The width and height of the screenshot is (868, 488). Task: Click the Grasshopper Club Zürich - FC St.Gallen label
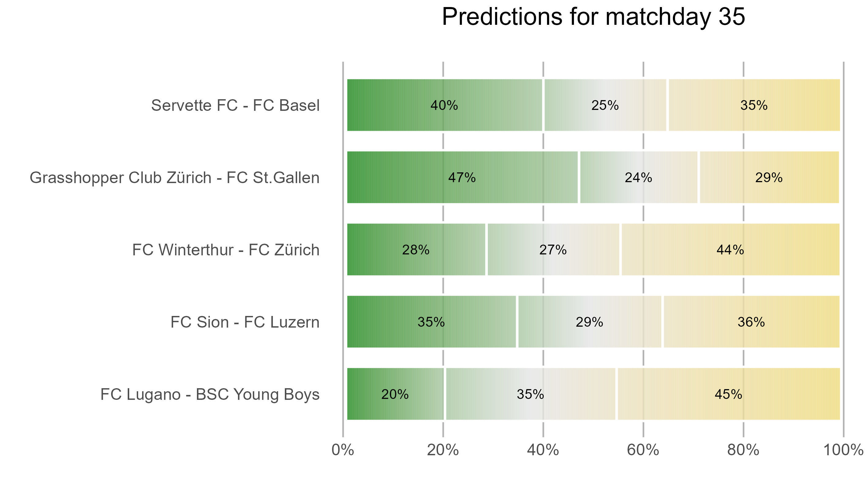pos(175,178)
